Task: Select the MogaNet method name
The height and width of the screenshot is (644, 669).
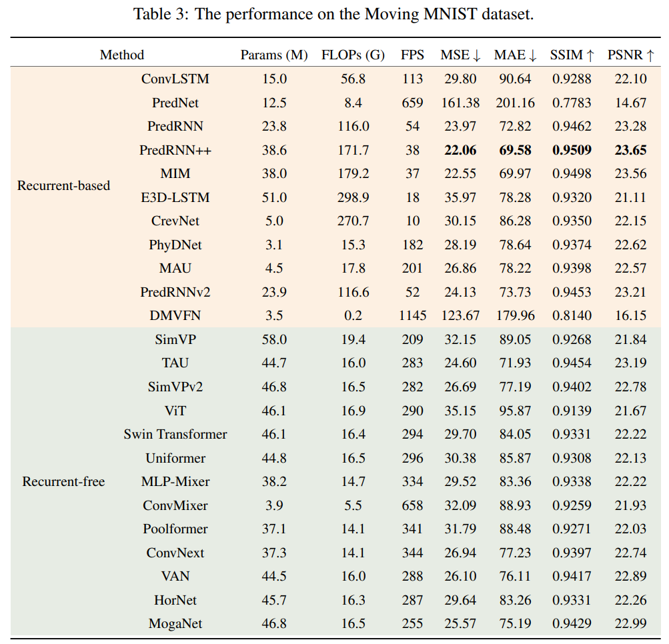Action: [175, 624]
